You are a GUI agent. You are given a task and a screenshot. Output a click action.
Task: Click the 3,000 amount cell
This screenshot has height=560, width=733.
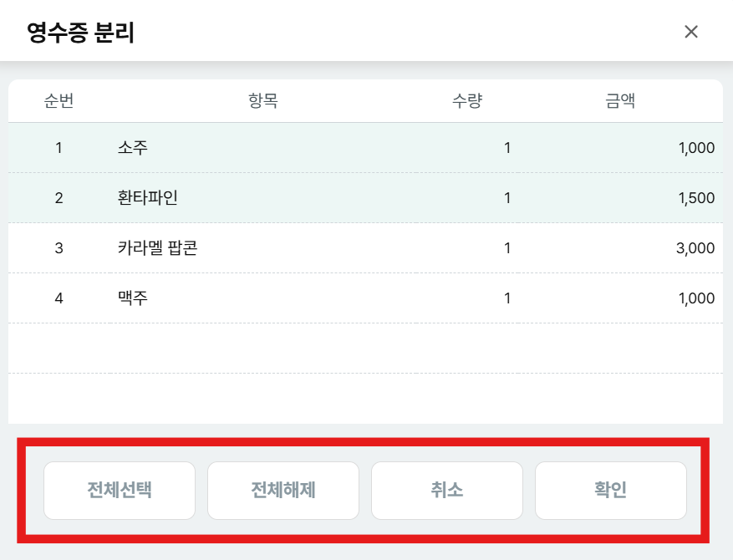(695, 248)
